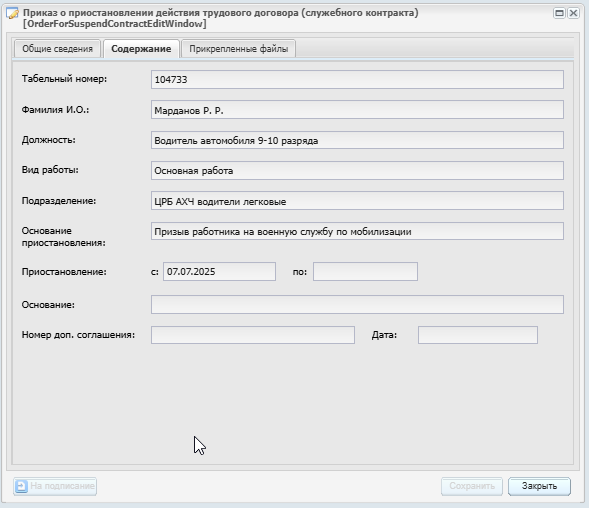Click the empty suspension end date field
This screenshot has width=589, height=508.
[365, 272]
